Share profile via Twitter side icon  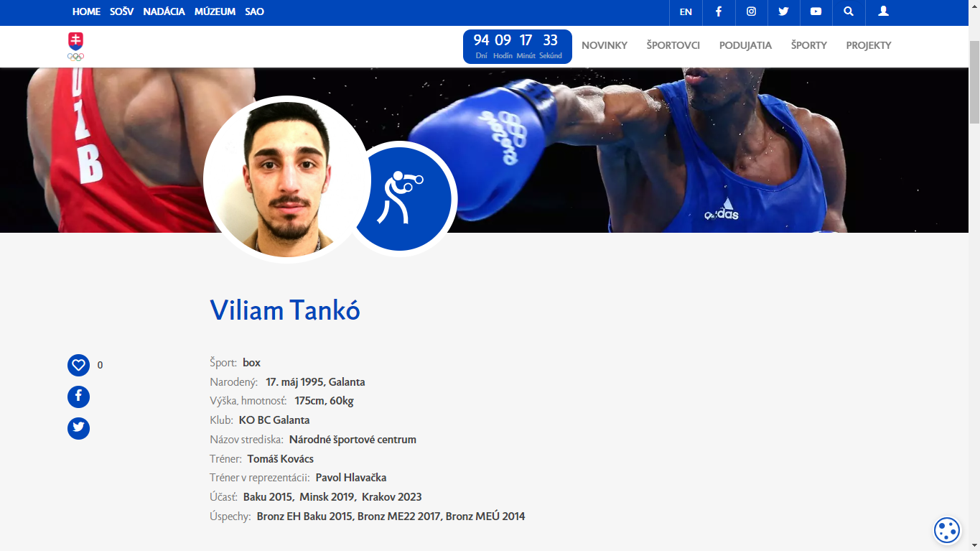(78, 428)
